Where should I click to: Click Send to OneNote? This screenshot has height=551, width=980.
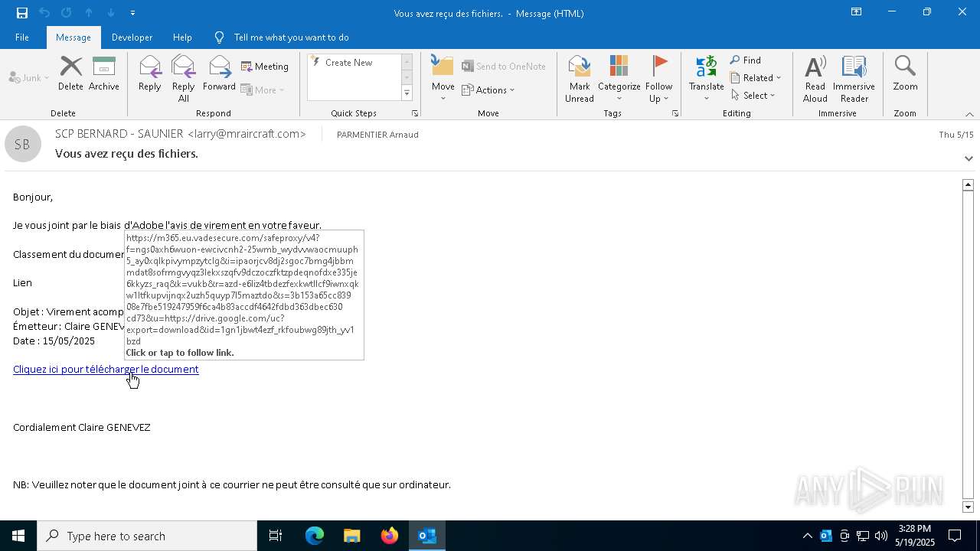[x=504, y=67]
